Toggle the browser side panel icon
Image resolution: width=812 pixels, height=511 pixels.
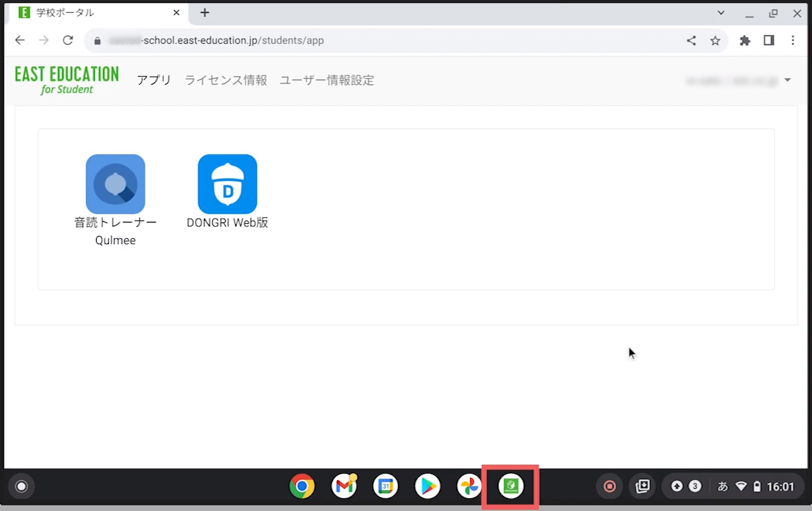coord(769,40)
